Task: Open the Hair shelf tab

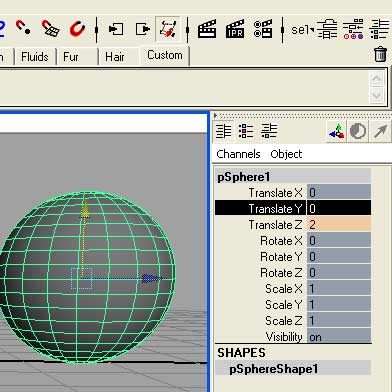Action: (x=115, y=57)
